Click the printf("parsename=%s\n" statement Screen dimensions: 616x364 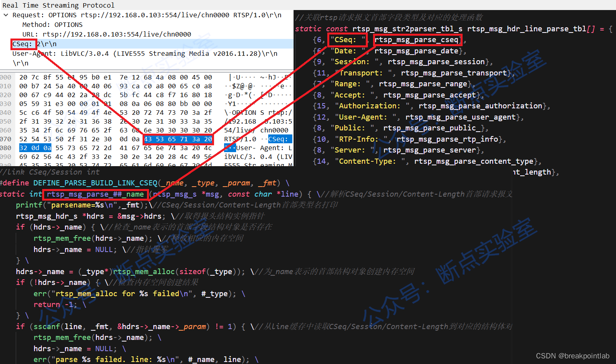tap(82, 205)
